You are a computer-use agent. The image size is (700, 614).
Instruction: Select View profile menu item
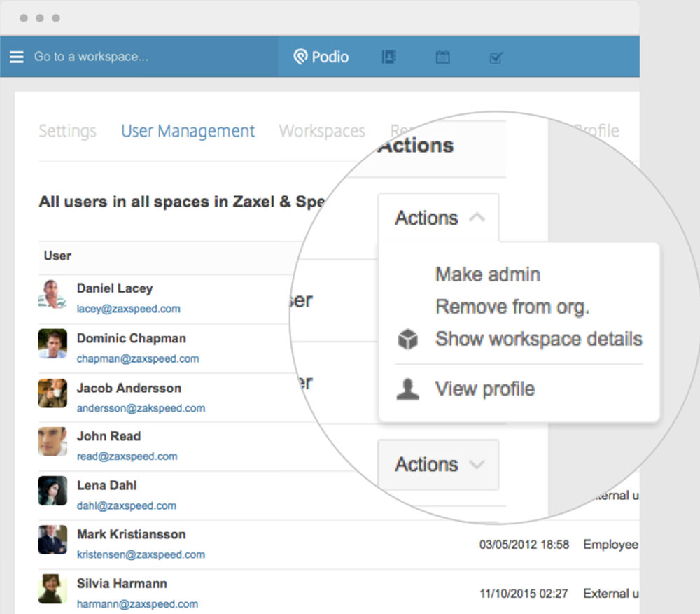click(x=485, y=389)
